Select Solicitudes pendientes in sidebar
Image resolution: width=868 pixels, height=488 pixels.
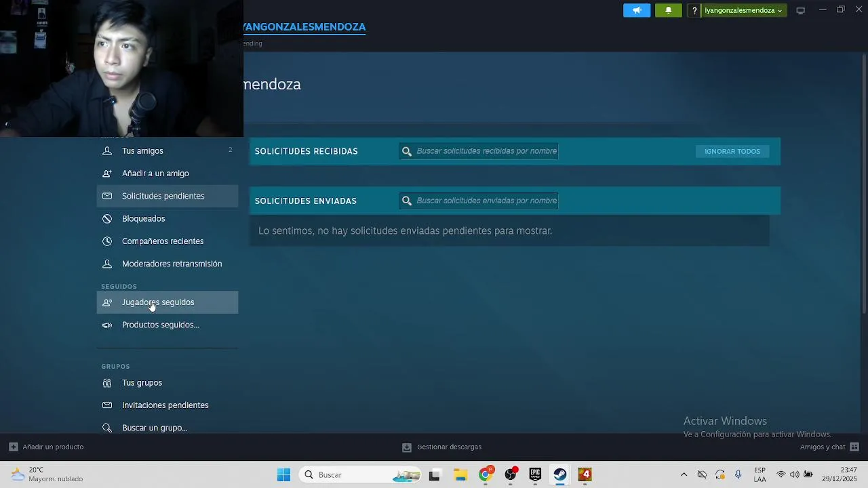point(167,196)
